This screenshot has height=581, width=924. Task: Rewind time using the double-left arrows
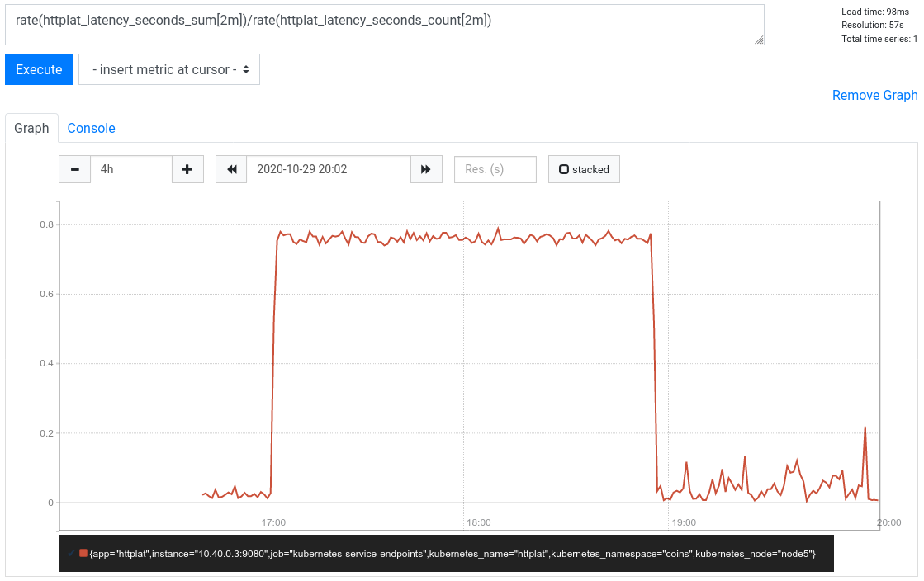click(231, 169)
